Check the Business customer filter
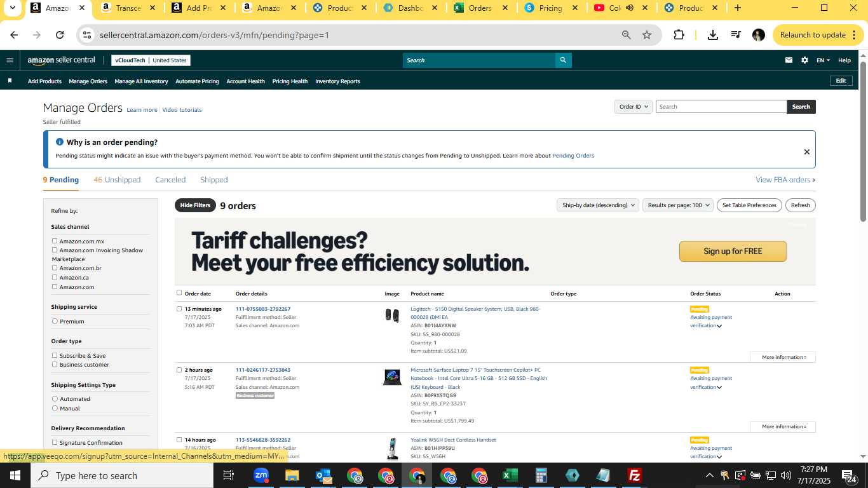Screen dimensions: 868x488 tap(55, 364)
